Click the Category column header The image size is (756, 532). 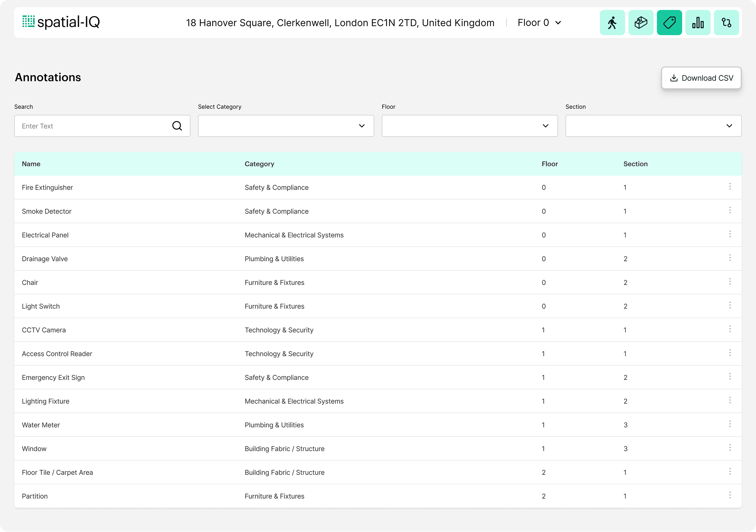pyautogui.click(x=259, y=164)
